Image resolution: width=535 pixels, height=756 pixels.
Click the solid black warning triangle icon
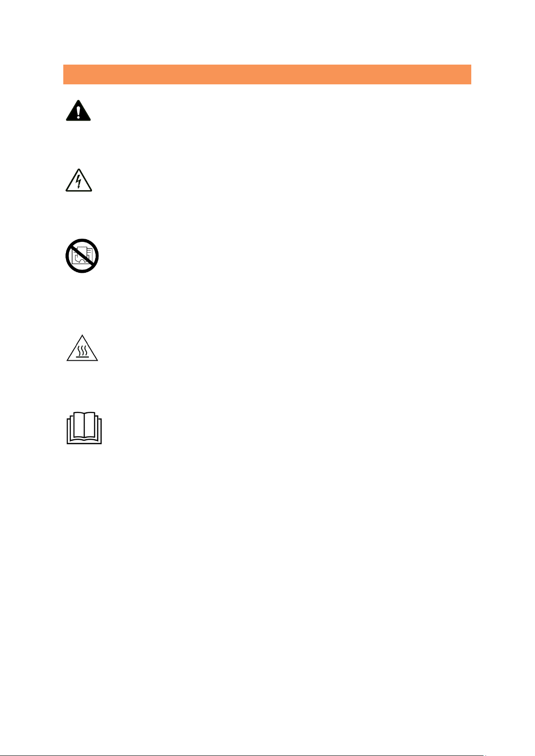point(78,111)
